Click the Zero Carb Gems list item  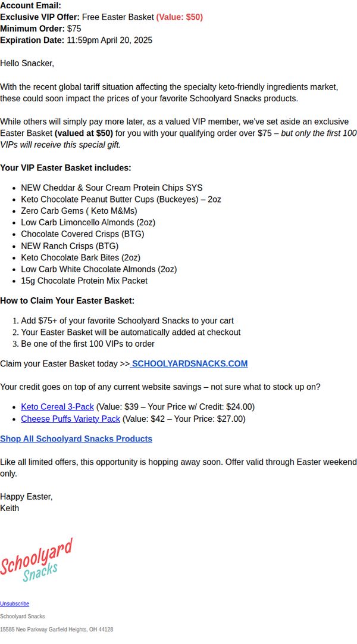tap(79, 211)
